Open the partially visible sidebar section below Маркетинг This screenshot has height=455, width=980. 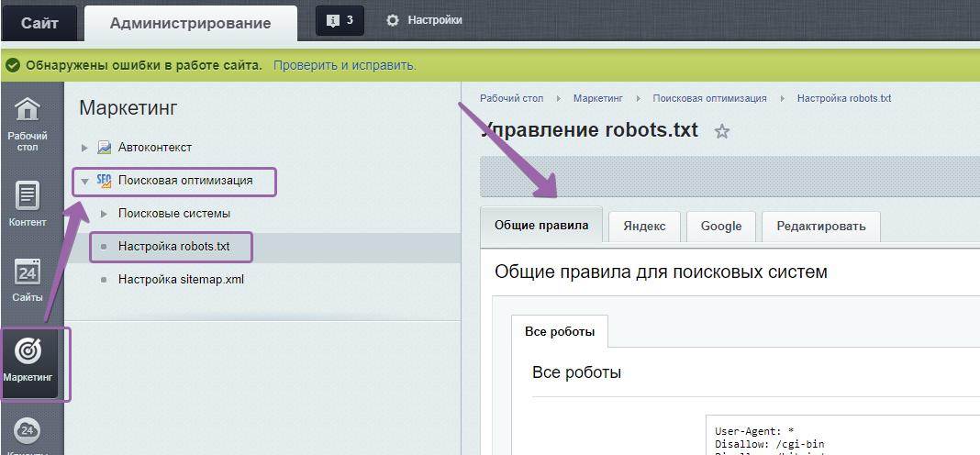tap(28, 436)
